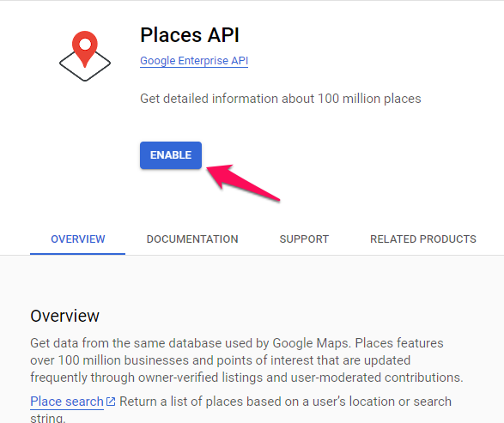Click the ENABLE button
Image resolution: width=504 pixels, height=423 pixels.
(171, 155)
